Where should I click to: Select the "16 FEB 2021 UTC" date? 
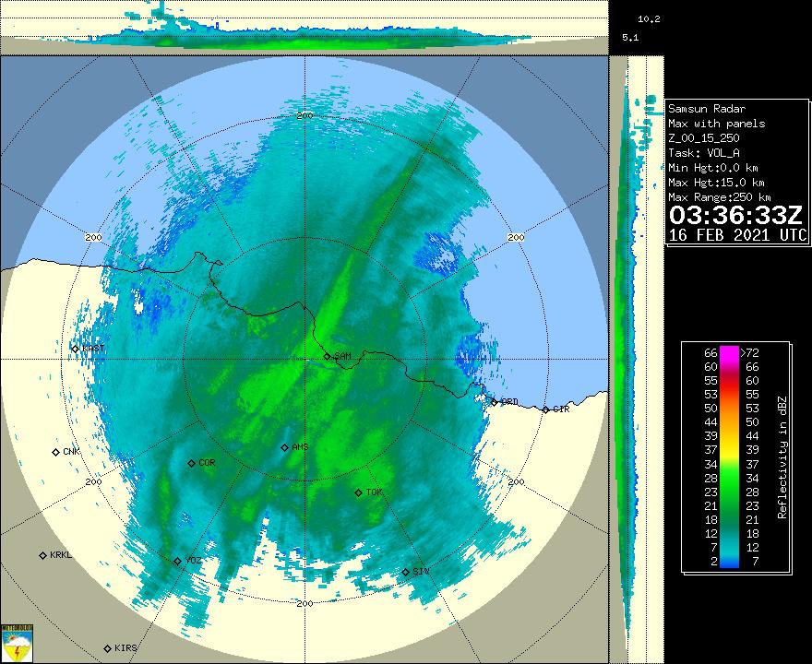coord(737,235)
